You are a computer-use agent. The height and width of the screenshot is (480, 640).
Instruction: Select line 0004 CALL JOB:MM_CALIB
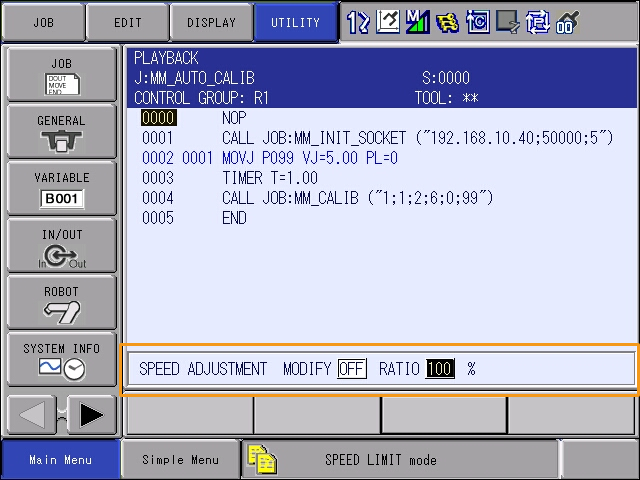tap(380, 198)
